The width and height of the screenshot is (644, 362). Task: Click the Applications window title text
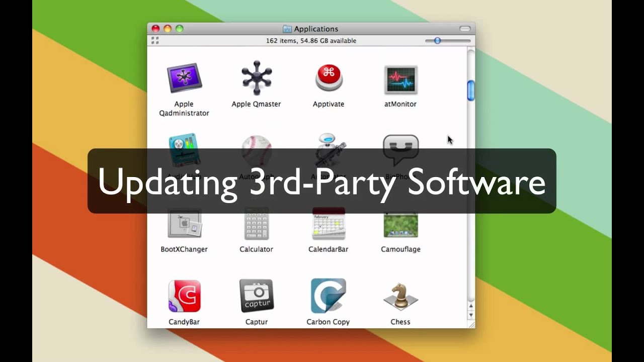tap(316, 29)
